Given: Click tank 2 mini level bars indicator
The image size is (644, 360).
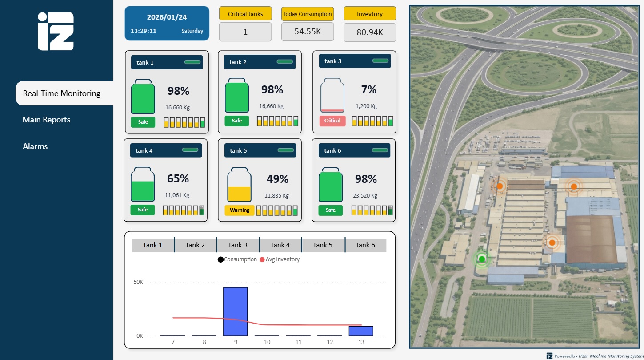Looking at the screenshot, I should pos(277,121).
